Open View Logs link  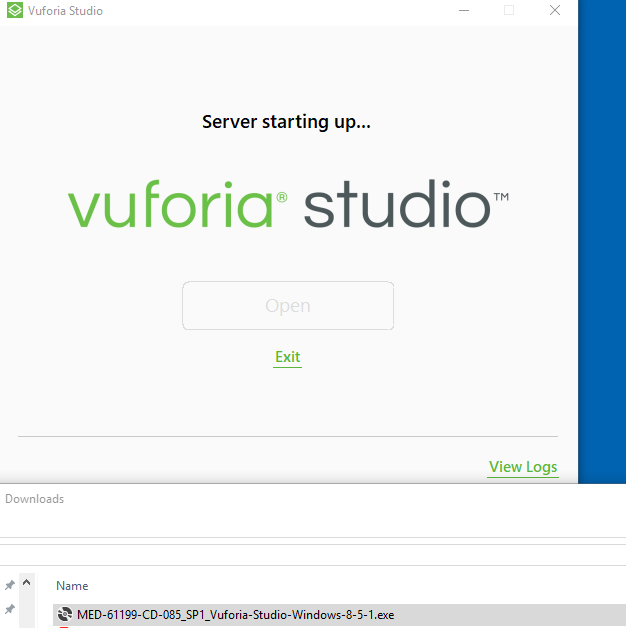523,467
